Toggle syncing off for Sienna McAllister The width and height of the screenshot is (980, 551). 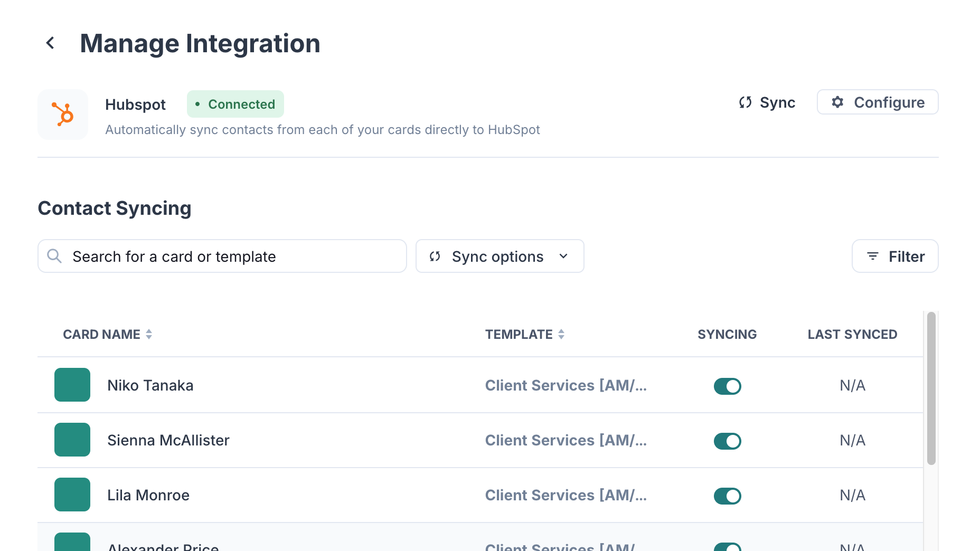[x=727, y=441]
